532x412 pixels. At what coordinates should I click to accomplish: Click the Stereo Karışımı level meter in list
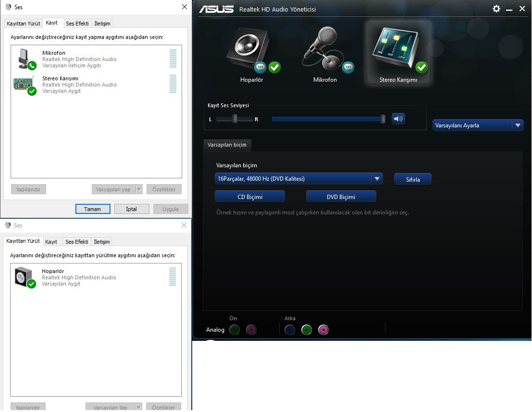(173, 84)
